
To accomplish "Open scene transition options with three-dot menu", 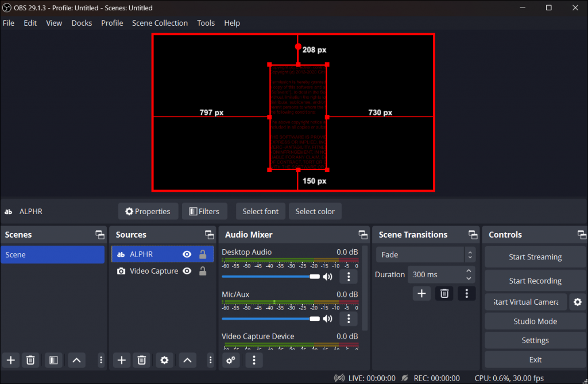I will pos(466,293).
